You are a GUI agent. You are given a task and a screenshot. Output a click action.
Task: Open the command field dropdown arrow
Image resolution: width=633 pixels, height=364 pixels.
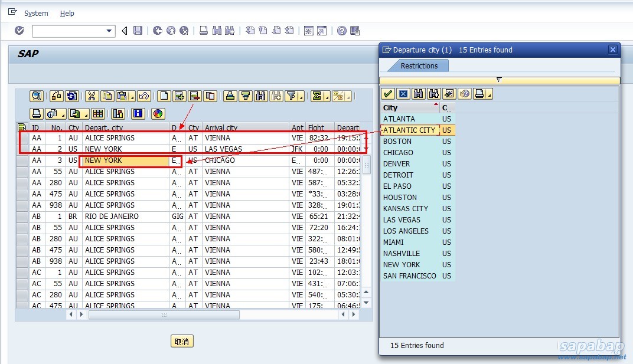pyautogui.click(x=109, y=31)
